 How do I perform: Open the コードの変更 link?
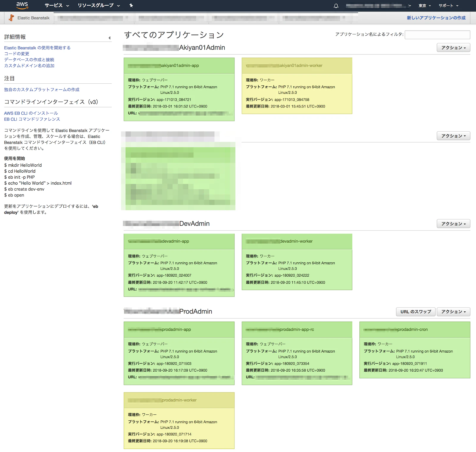(x=17, y=54)
